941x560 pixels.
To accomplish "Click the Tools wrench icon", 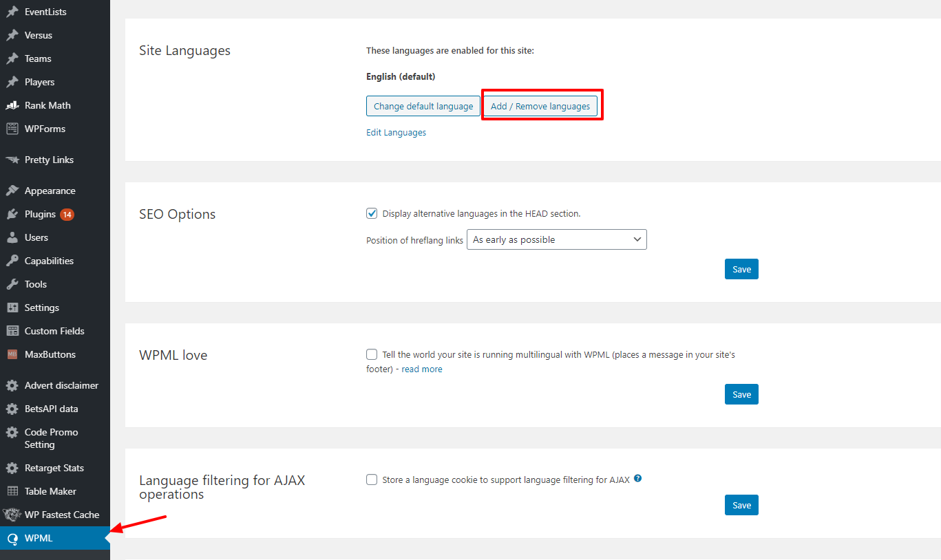I will click(x=12, y=284).
